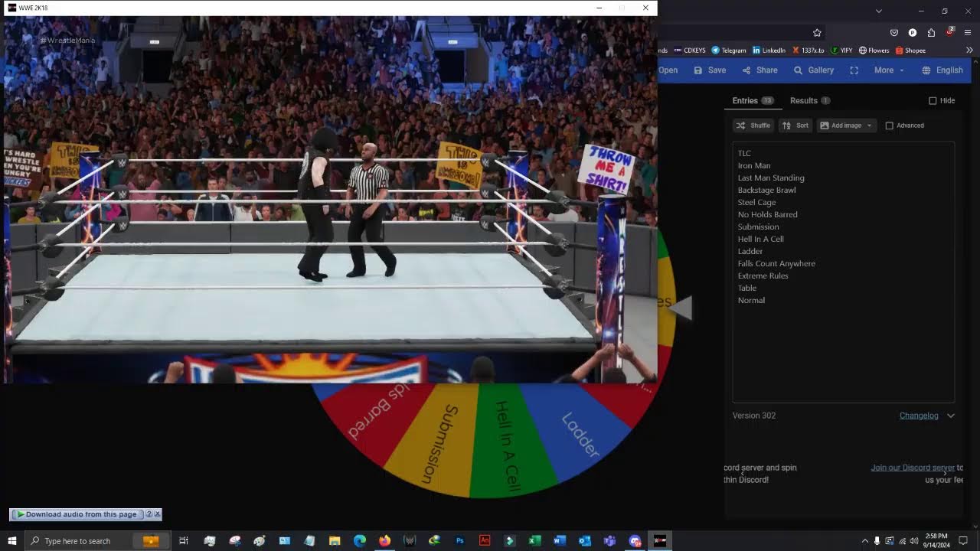
Task: Open Microsoft Teams from the taskbar
Action: coord(609,541)
